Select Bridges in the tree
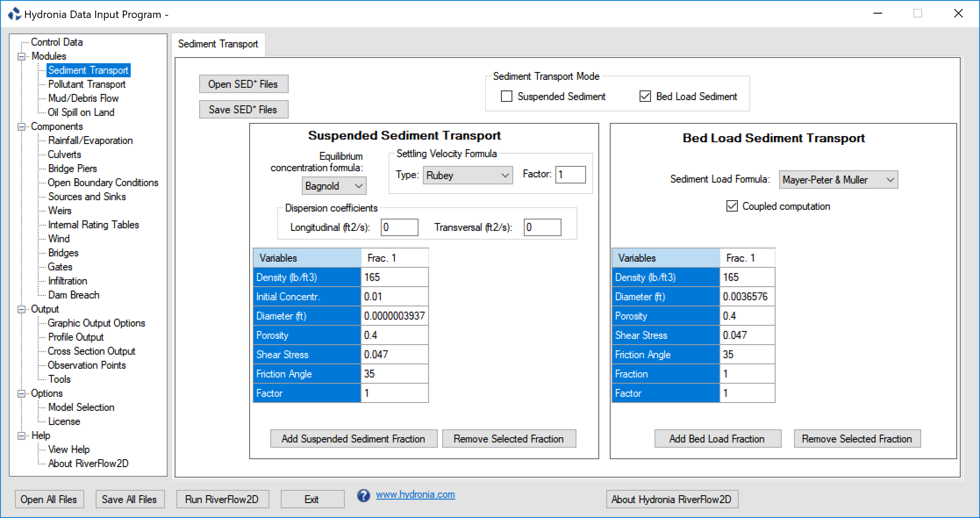This screenshot has height=518, width=980. pyautogui.click(x=63, y=253)
